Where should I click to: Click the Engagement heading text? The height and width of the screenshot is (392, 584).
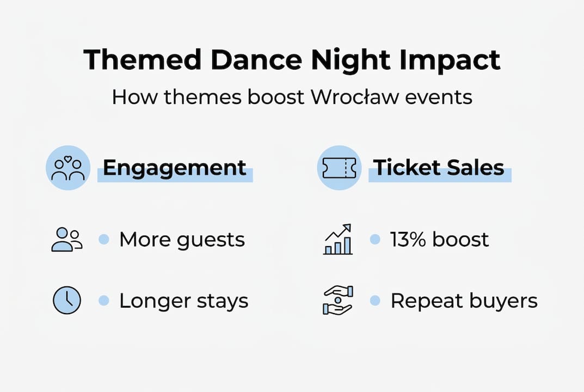[x=174, y=167]
